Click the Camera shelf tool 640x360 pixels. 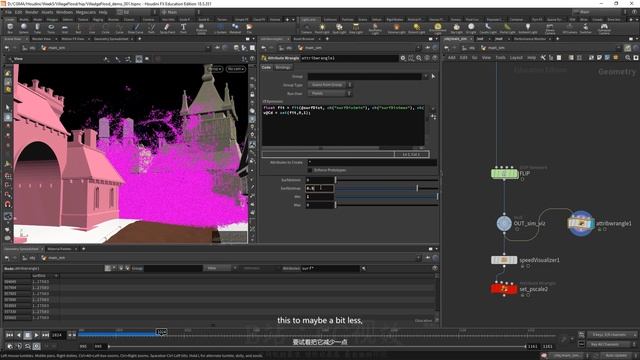pyautogui.click(x=306, y=28)
